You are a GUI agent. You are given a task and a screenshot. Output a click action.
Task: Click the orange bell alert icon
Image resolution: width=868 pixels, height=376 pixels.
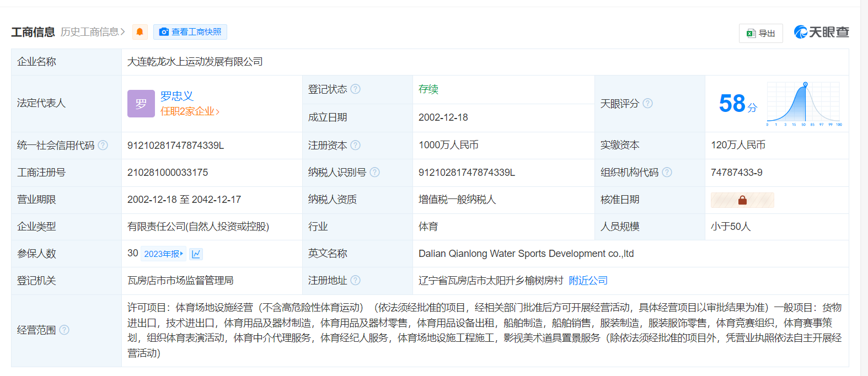point(140,32)
